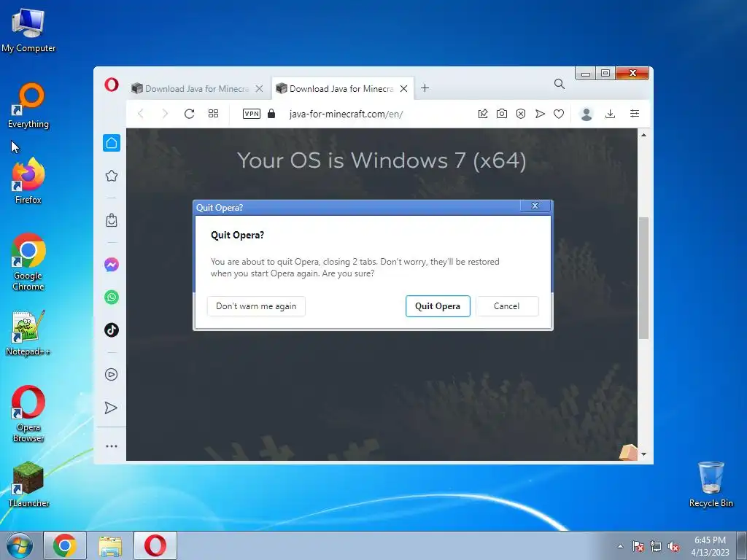747x560 pixels.
Task: Open Messenger in the sidebar
Action: (x=112, y=264)
